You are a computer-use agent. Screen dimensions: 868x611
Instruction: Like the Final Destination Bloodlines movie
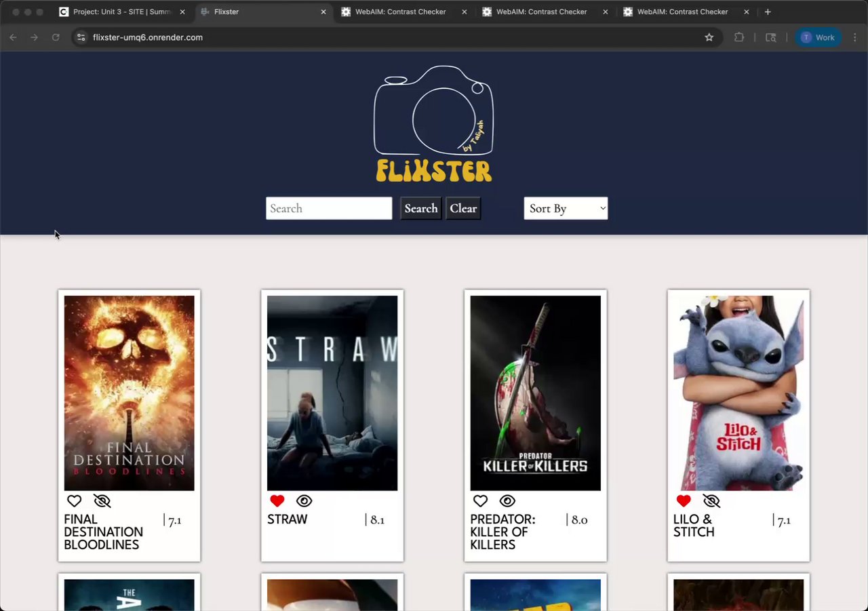(x=74, y=501)
